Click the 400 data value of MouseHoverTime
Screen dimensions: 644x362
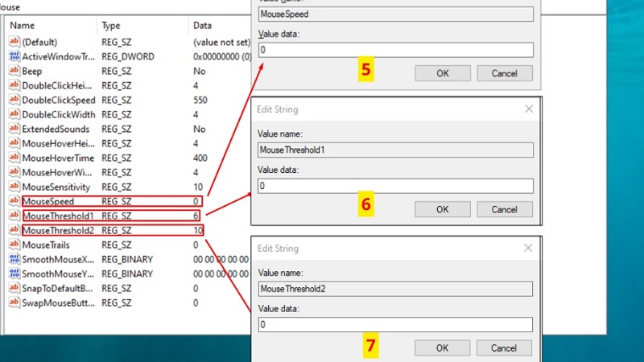pyautogui.click(x=200, y=158)
